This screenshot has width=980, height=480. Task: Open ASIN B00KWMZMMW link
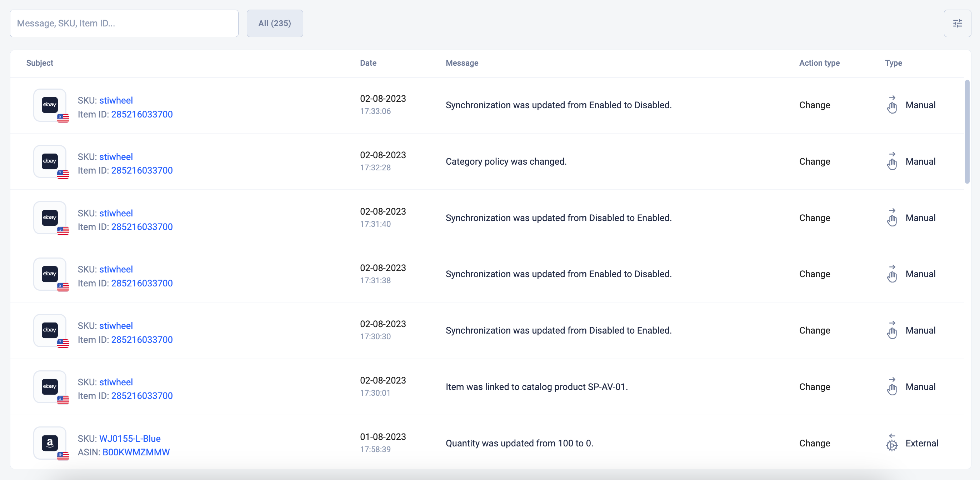click(x=136, y=452)
